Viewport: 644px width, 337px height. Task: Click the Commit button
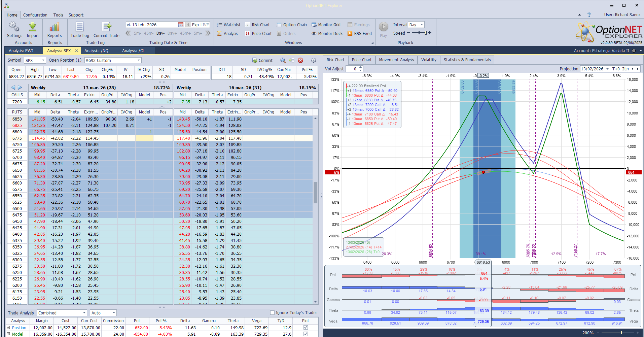point(262,61)
